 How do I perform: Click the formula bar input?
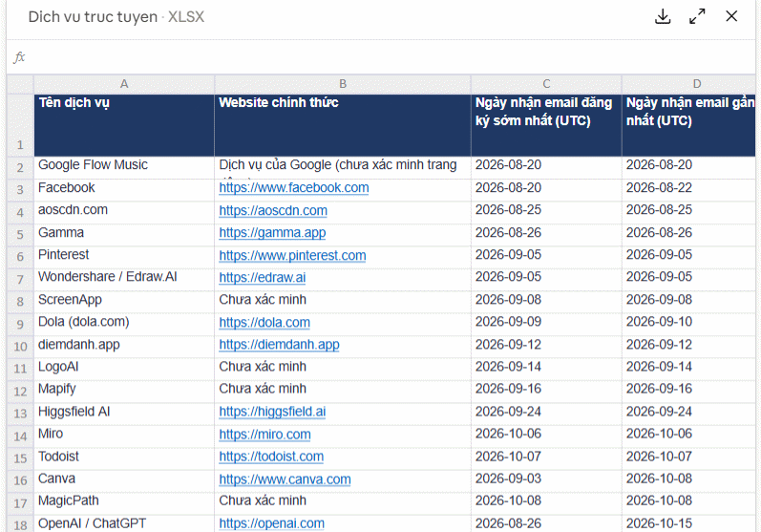click(391, 57)
